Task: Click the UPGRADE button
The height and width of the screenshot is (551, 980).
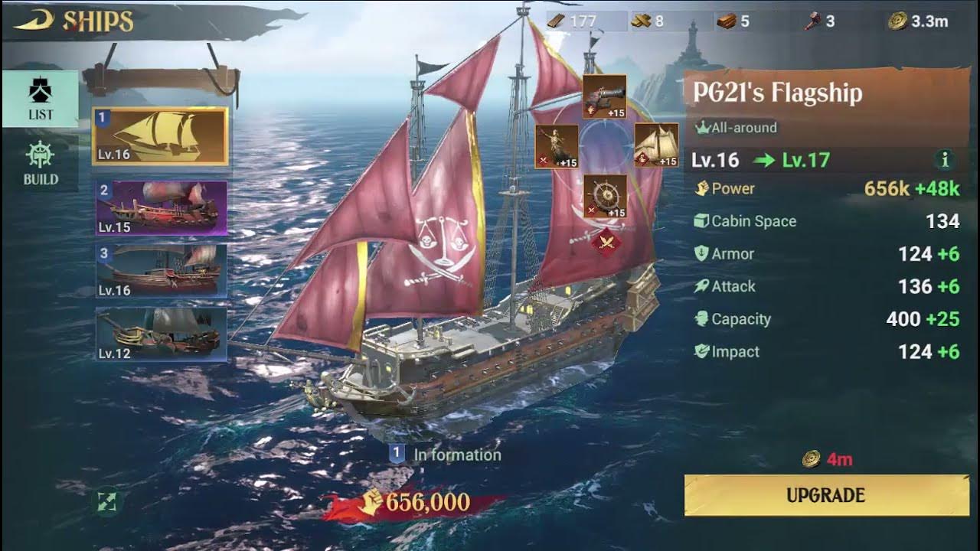Action: (x=826, y=495)
